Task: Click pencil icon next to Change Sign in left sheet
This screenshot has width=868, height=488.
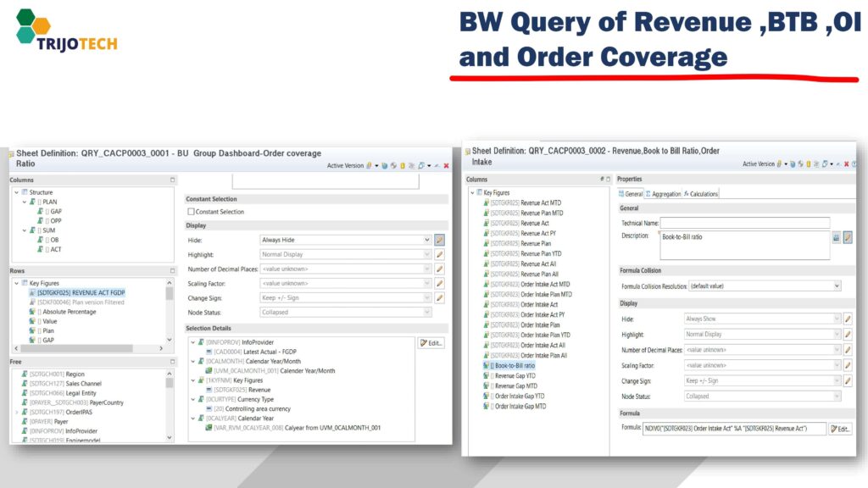Action: (x=440, y=298)
